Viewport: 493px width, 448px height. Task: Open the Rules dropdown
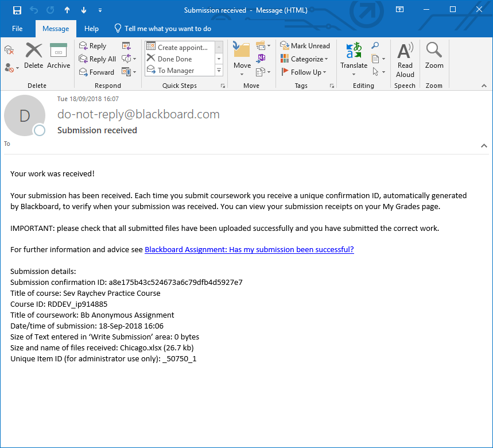[263, 46]
